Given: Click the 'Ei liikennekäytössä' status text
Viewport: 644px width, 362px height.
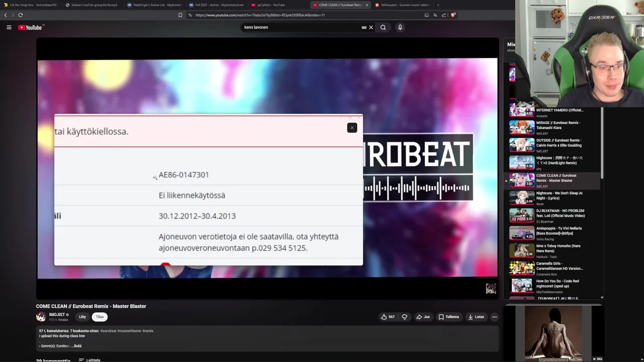Looking at the screenshot, I should [192, 196].
